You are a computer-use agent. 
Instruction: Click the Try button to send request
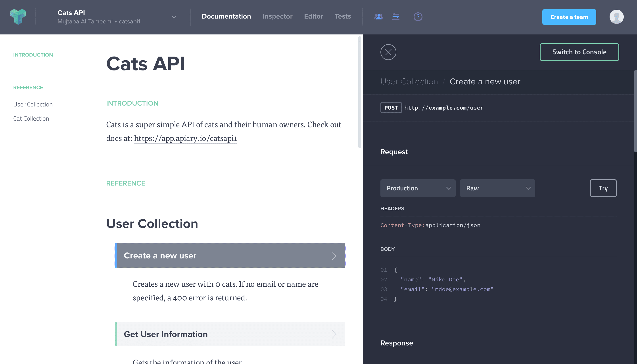(x=603, y=188)
